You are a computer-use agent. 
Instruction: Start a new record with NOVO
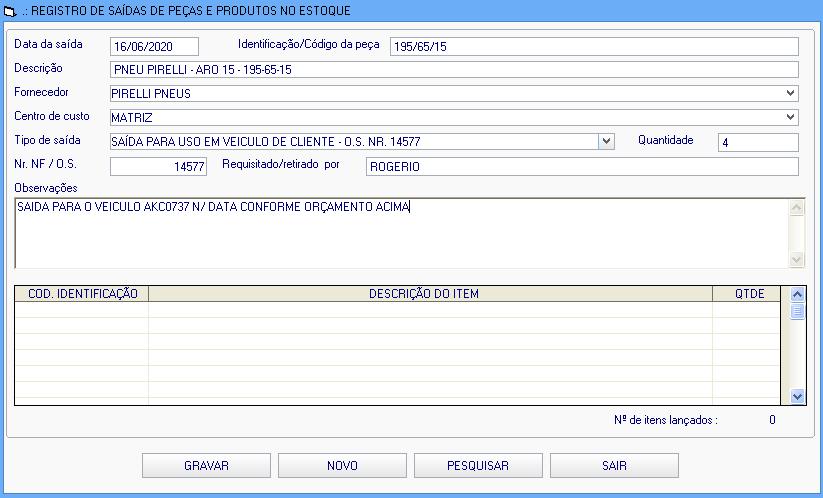342,465
